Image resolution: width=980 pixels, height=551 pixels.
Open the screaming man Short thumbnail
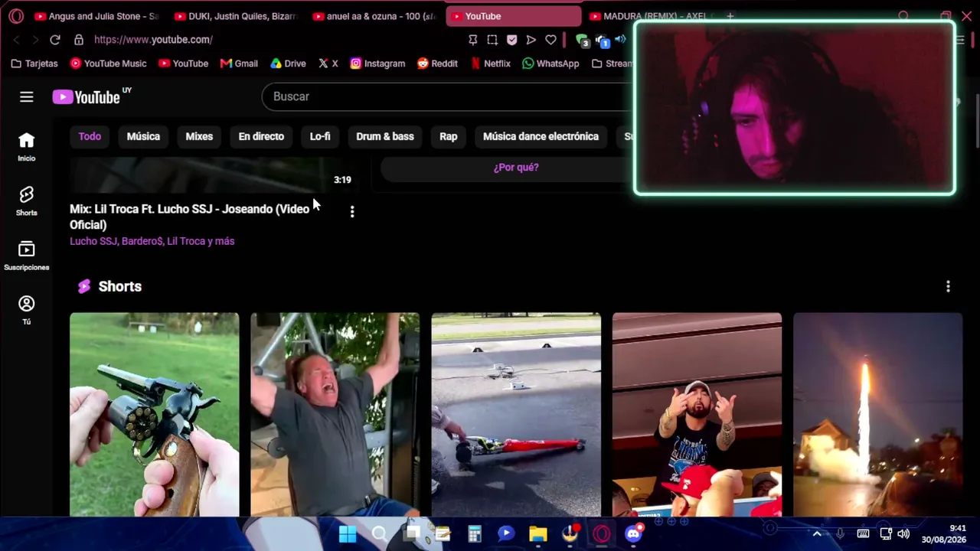(x=335, y=414)
